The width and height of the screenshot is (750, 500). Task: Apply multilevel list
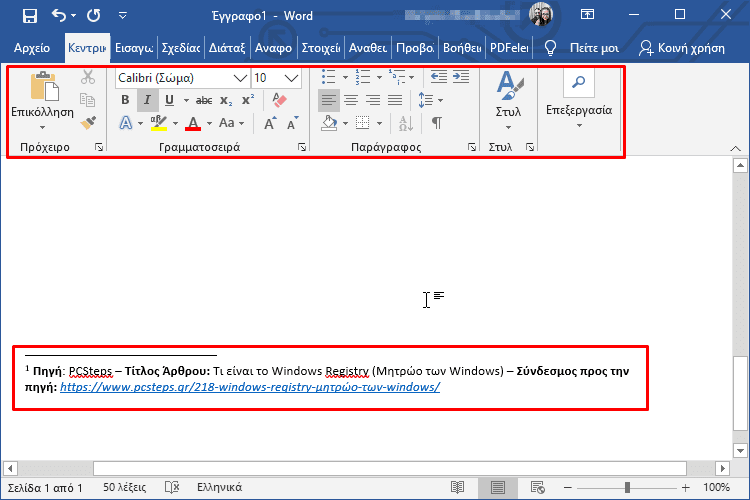coord(397,77)
